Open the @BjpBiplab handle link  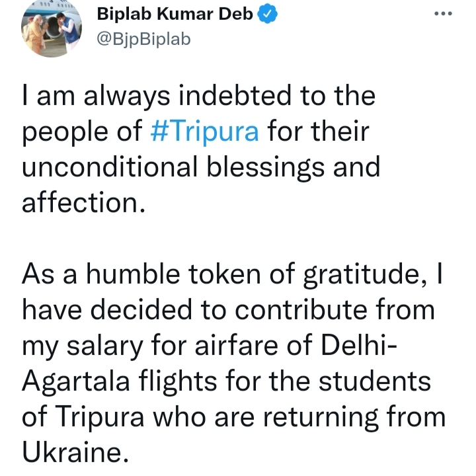pos(143,40)
